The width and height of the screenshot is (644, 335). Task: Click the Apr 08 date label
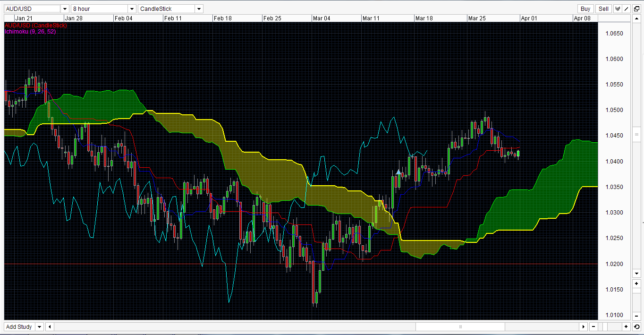point(582,18)
